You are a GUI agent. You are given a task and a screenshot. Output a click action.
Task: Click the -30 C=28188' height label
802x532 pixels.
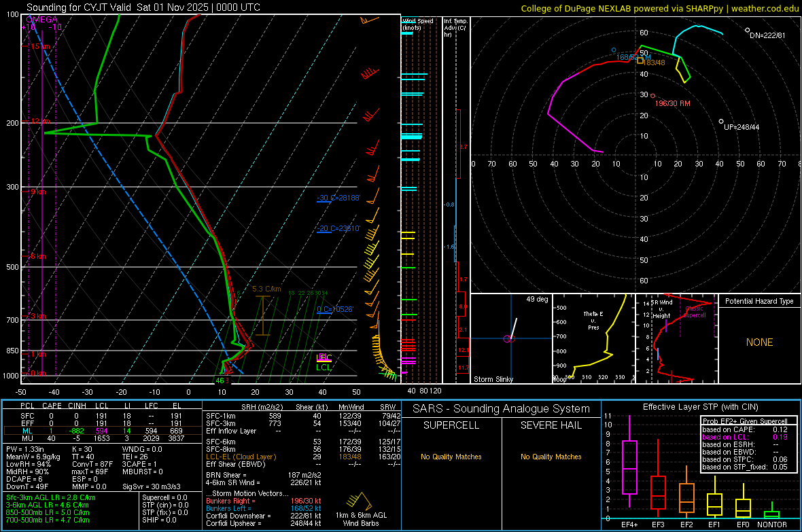338,198
